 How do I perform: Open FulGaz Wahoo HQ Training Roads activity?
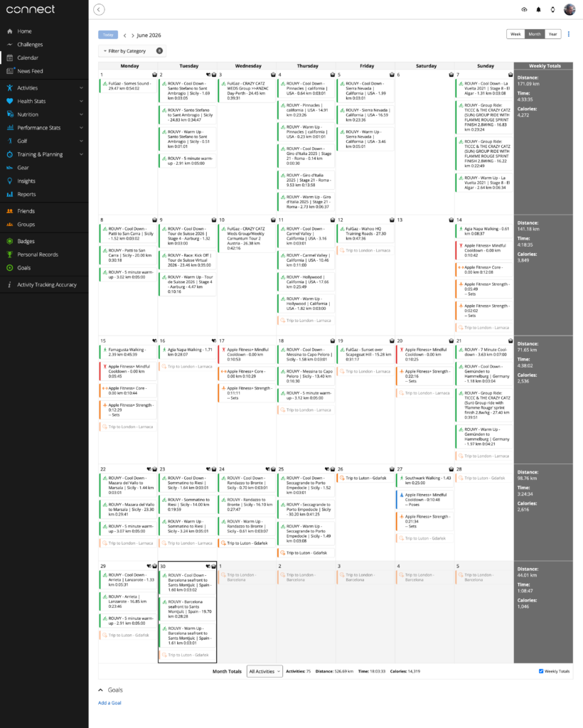pyautogui.click(x=365, y=233)
